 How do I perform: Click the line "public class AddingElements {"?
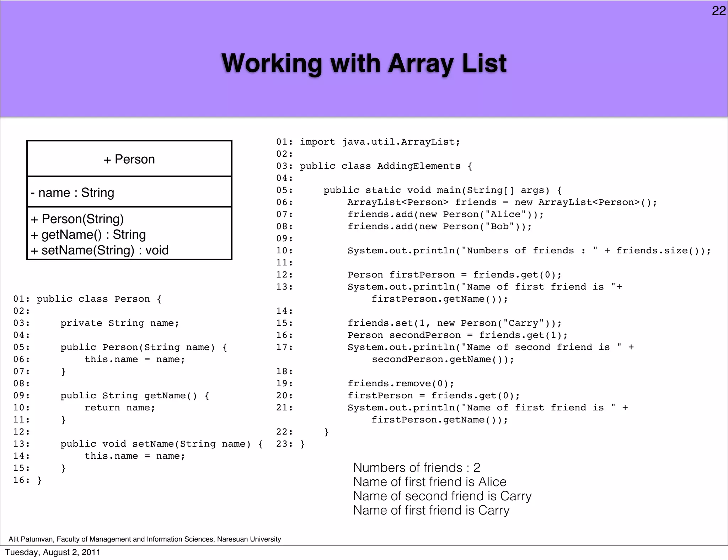click(386, 166)
